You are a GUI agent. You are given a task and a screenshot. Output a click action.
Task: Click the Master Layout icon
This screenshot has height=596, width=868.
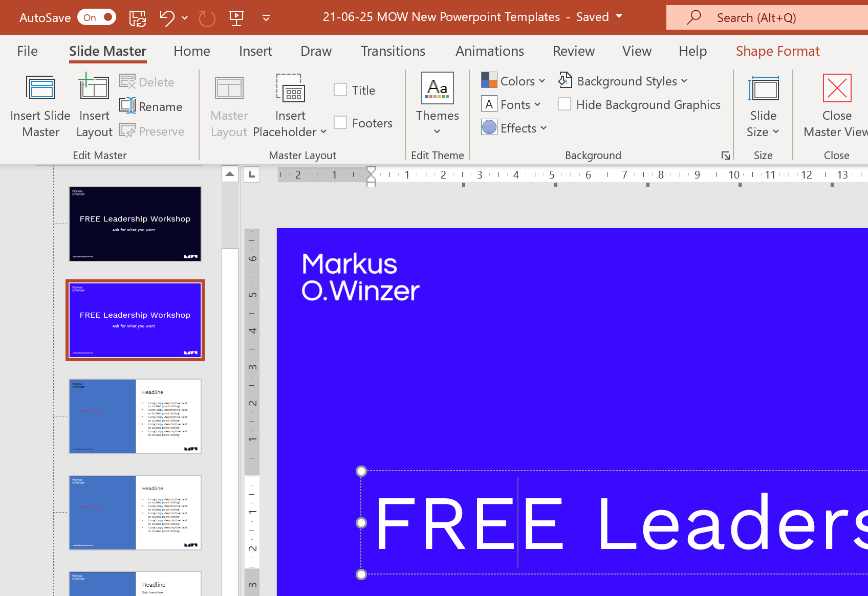click(x=229, y=88)
